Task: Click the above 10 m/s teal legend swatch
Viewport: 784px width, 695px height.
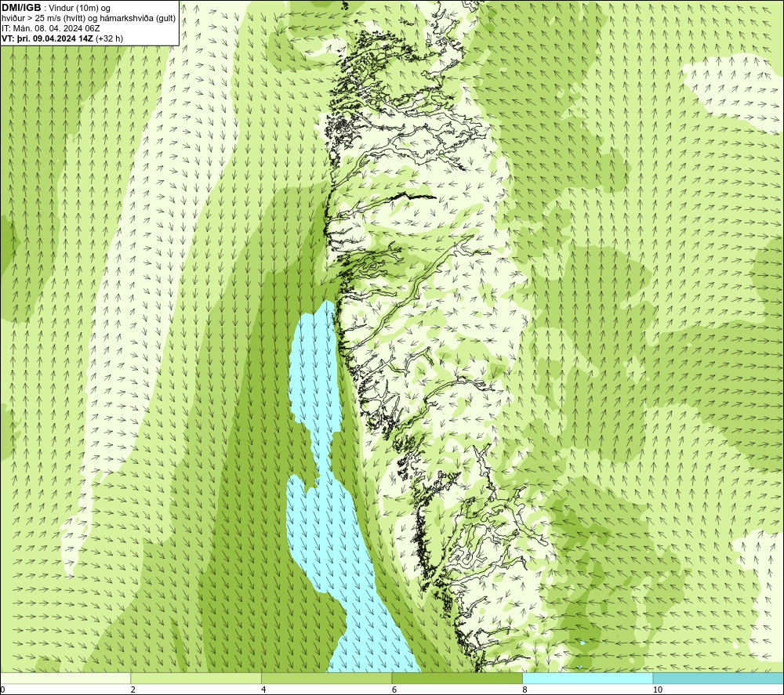Action: pyautogui.click(x=718, y=678)
